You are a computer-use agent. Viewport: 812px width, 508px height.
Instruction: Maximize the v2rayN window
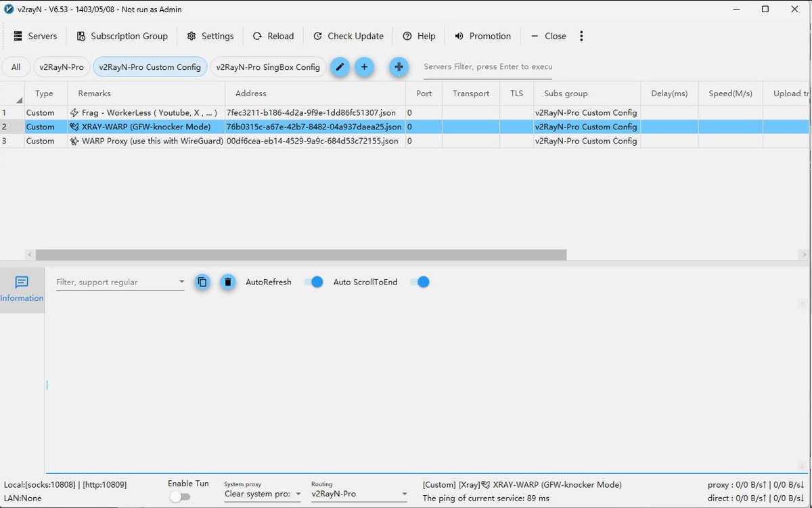(765, 9)
